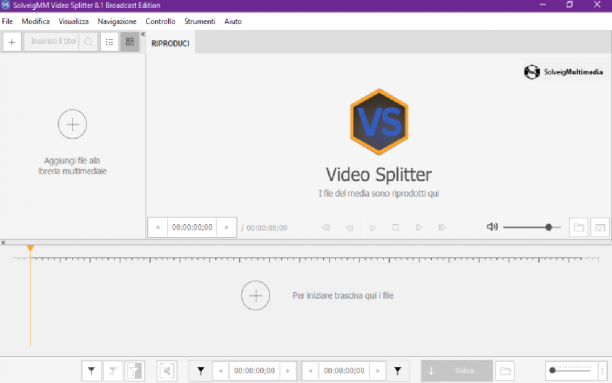Open the Aiuto menu
This screenshot has width=612, height=383.
pos(233,21)
